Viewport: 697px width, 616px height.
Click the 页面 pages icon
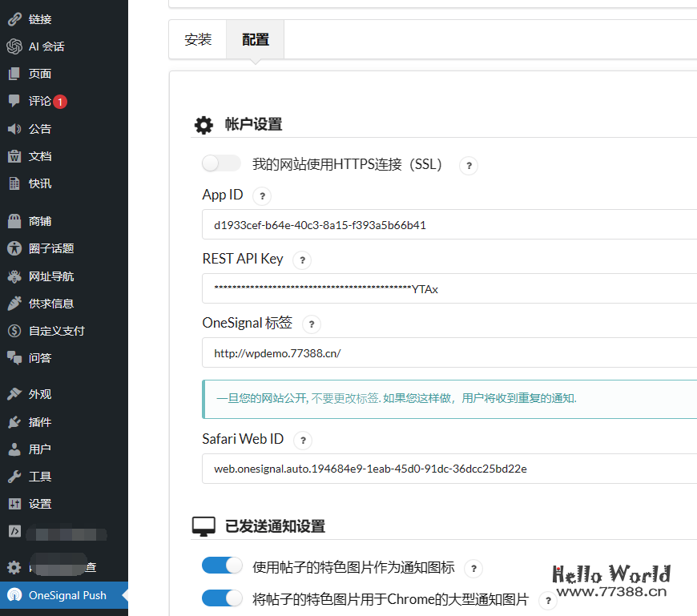click(x=14, y=74)
